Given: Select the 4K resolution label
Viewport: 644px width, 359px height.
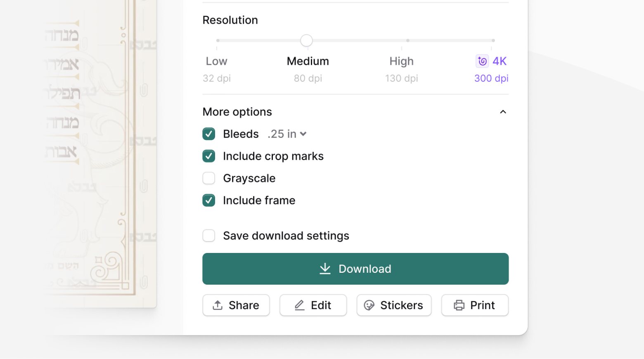Looking at the screenshot, I should point(500,61).
